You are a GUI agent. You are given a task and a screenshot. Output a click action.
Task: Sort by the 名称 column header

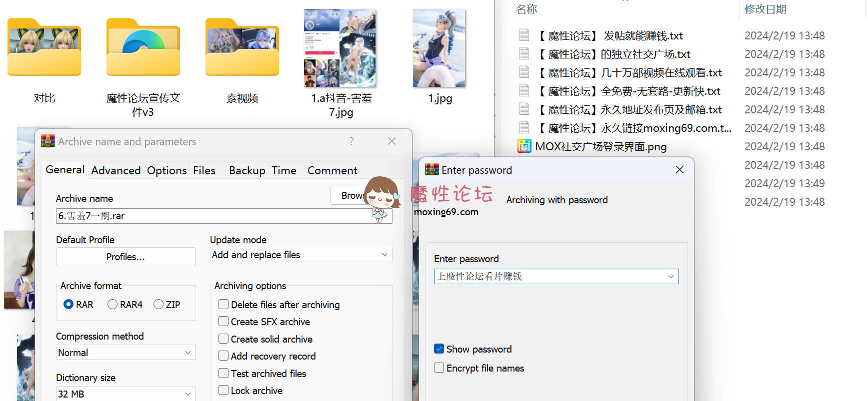point(526,9)
